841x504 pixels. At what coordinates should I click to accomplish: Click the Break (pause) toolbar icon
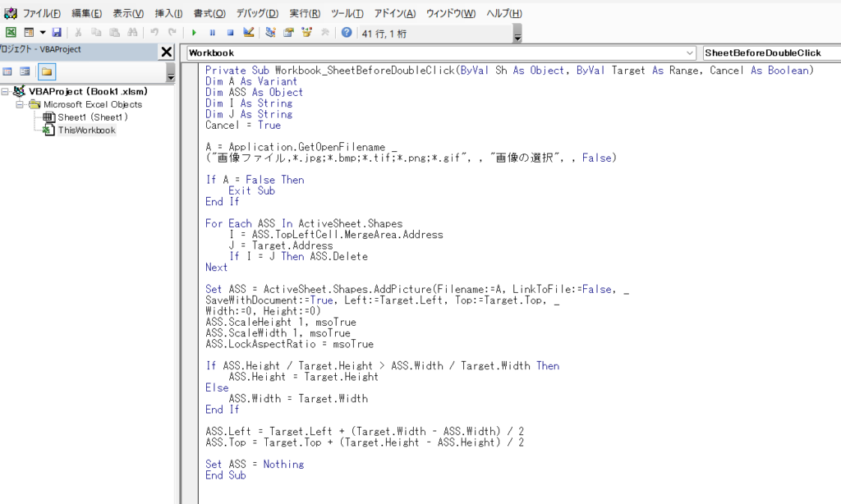coord(212,32)
